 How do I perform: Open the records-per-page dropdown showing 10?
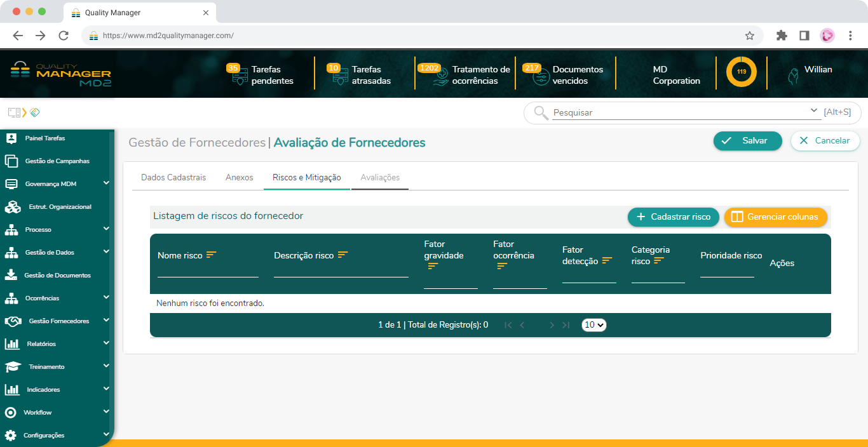coord(593,324)
